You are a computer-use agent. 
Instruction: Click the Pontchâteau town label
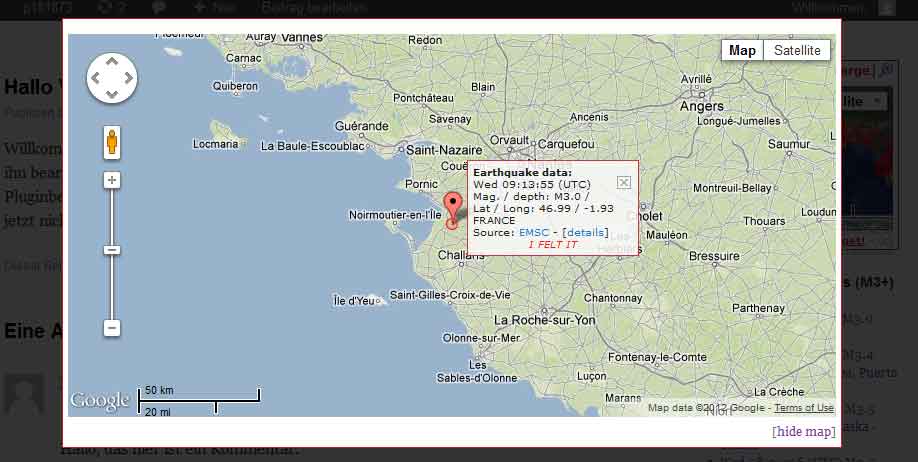(x=423, y=98)
